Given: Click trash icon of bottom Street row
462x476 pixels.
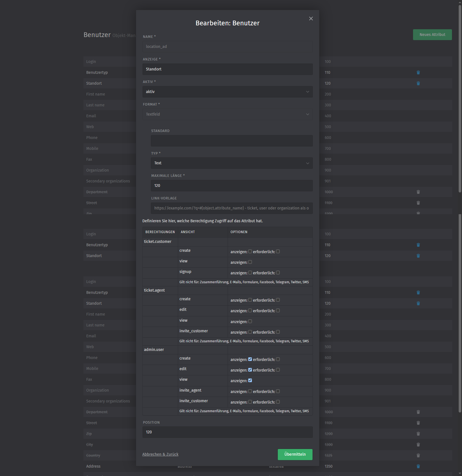Looking at the screenshot, I should (418, 423).
